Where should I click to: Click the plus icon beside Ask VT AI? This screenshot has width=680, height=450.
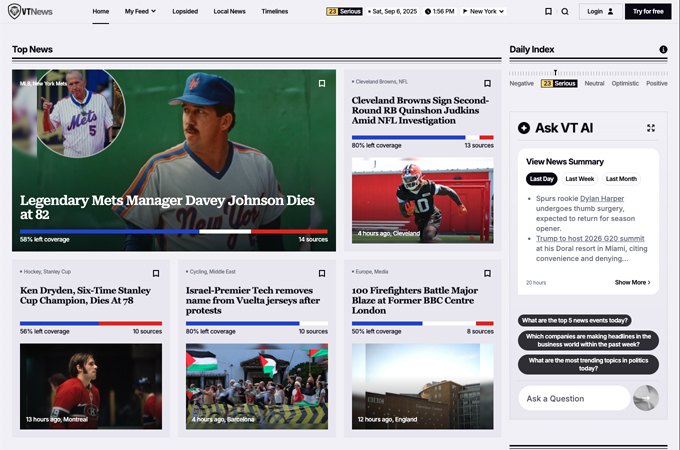click(524, 128)
